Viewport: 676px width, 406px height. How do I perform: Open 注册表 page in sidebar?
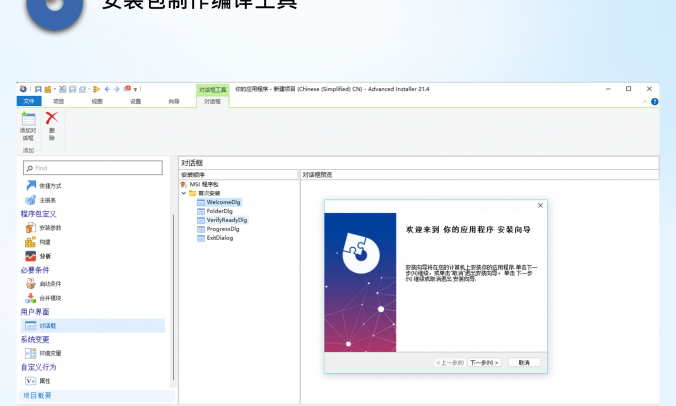click(x=41, y=200)
